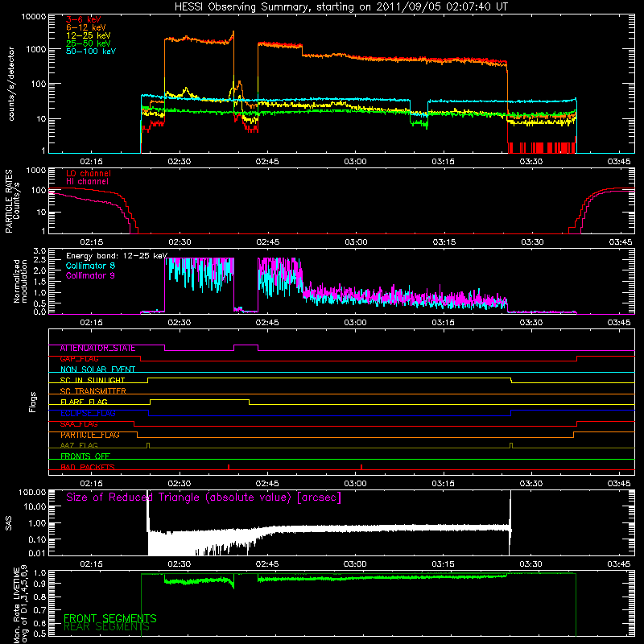Select the 50-100 keV legend label

pyautogui.click(x=91, y=52)
